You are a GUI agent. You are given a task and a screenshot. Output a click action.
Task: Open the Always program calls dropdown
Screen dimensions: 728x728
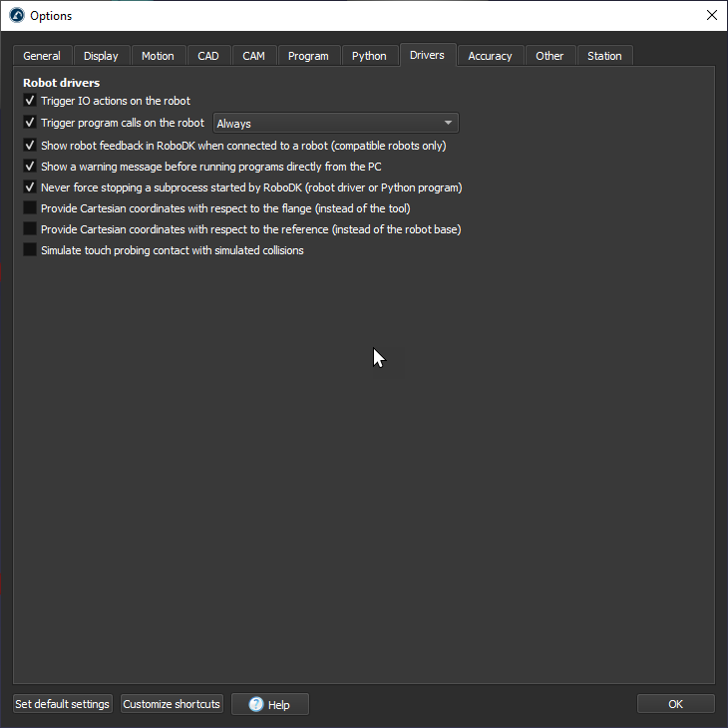[x=336, y=123]
